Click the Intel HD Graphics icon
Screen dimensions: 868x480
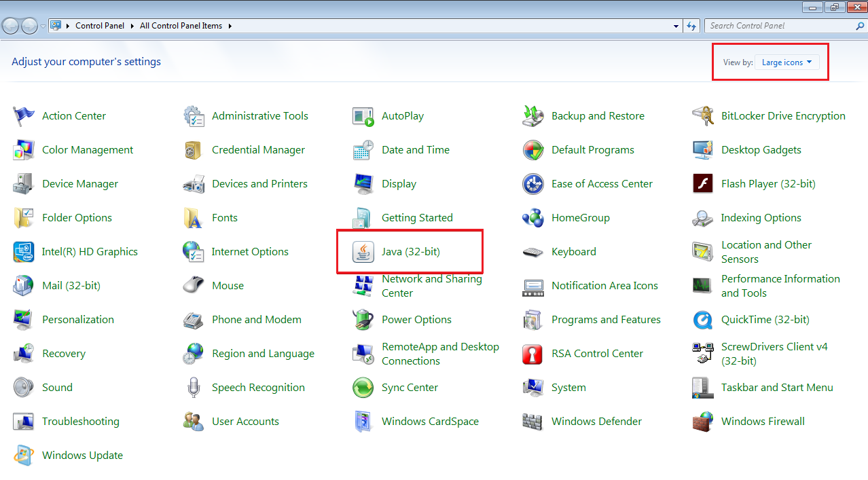tap(24, 252)
